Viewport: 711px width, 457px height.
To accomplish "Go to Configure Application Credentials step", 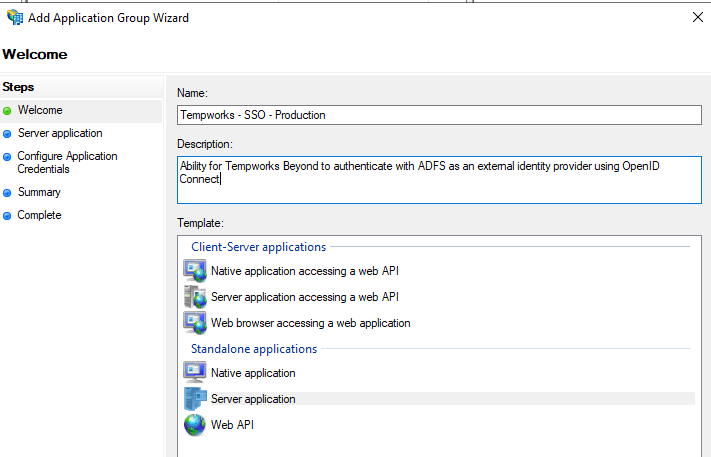I will click(67, 162).
